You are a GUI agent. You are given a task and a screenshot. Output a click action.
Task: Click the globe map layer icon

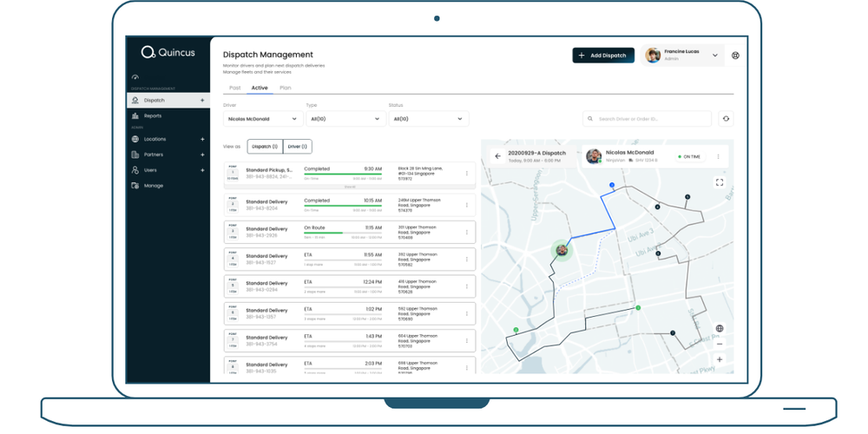tap(719, 329)
